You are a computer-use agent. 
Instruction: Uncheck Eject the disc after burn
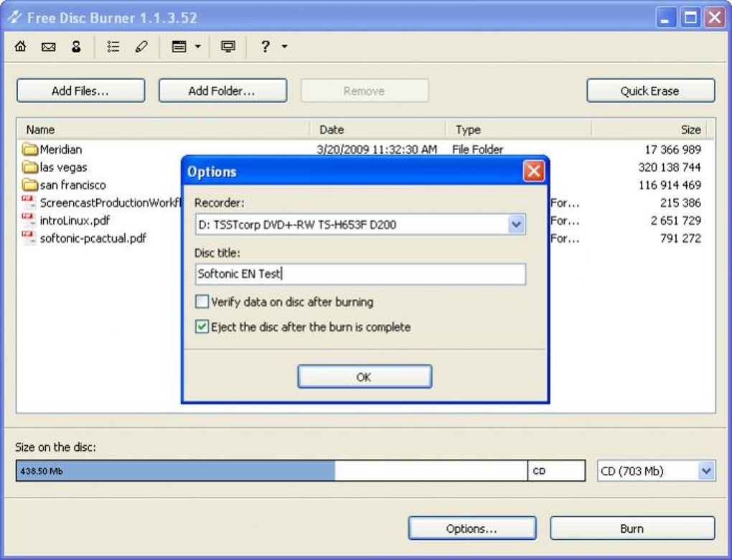click(202, 327)
